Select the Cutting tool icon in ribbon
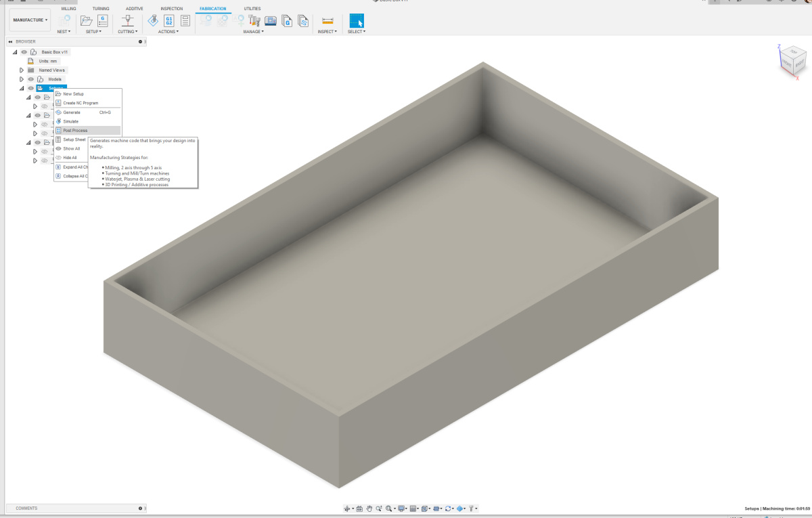 tap(127, 20)
